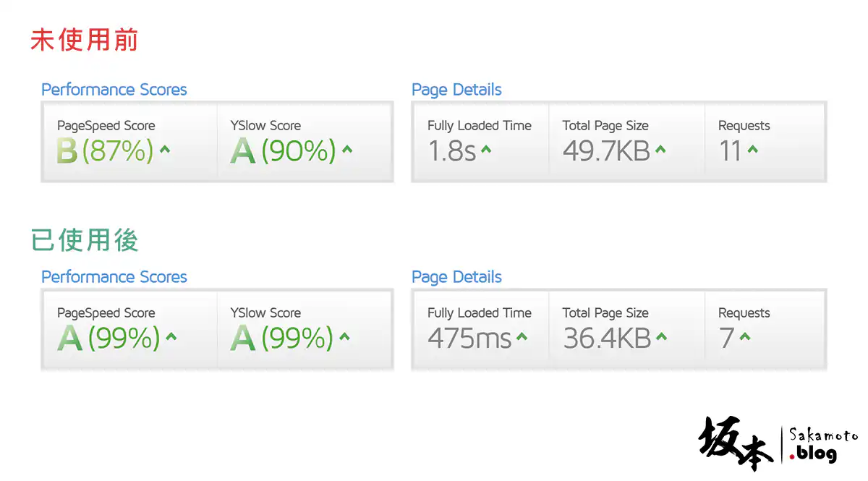The height and width of the screenshot is (481, 868).
Task: Click the up arrow next to 1.8s
Action: click(486, 150)
